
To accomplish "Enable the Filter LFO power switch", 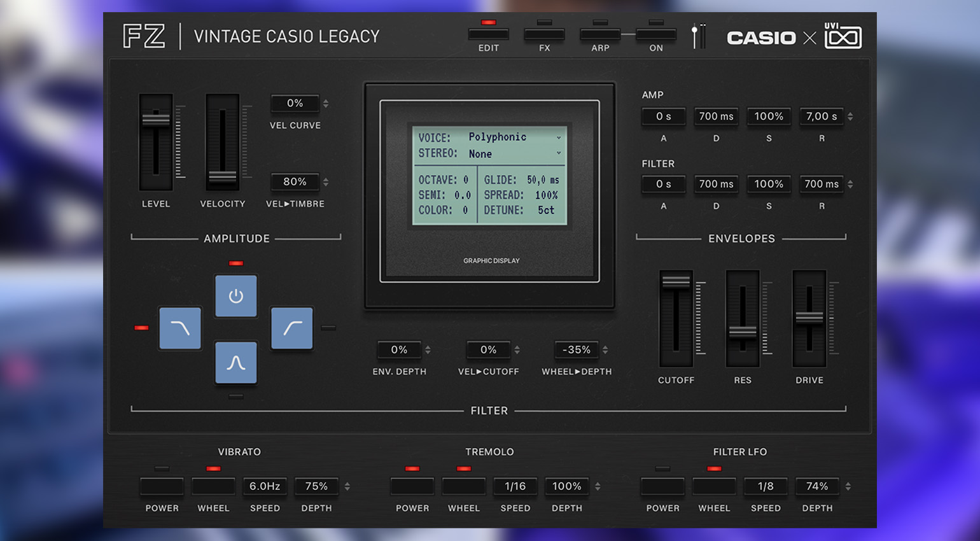I will pos(662,486).
